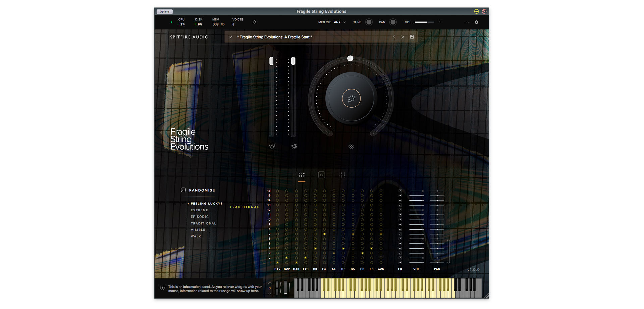The width and height of the screenshot is (644, 309).
Task: Open the gear settings icon
Action: 476,22
